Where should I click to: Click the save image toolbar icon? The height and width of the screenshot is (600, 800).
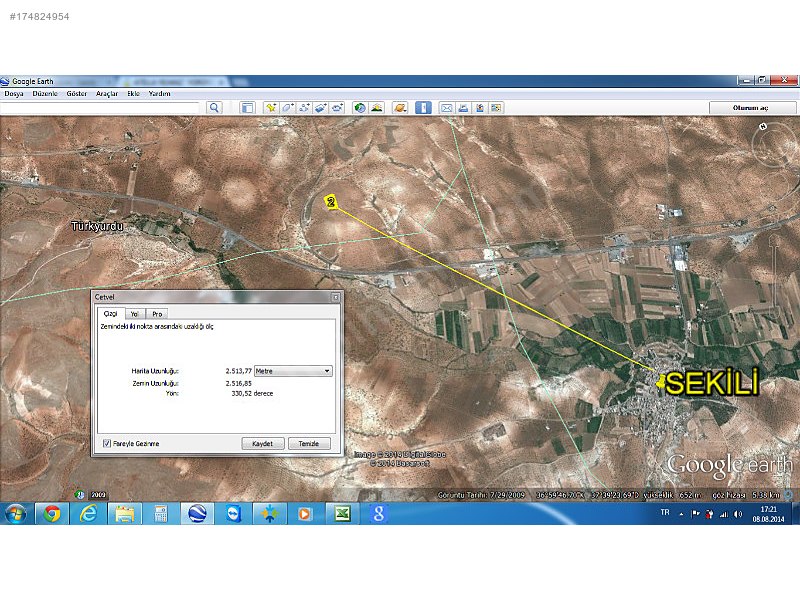pyautogui.click(x=480, y=108)
